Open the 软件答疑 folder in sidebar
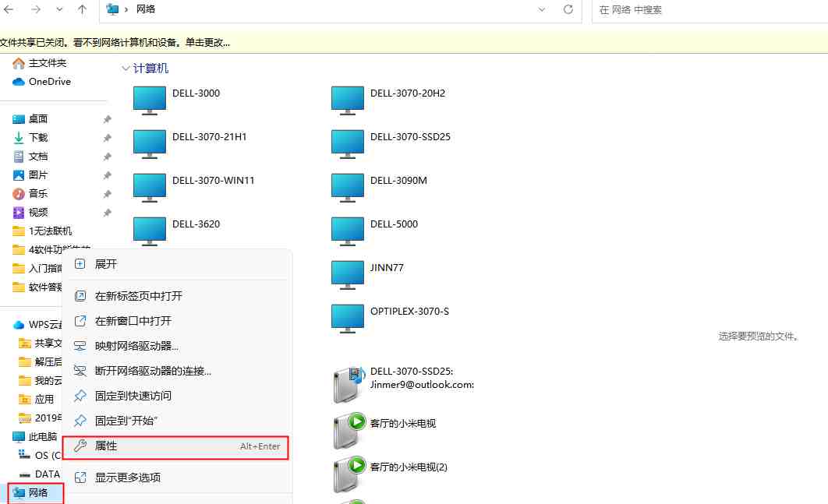 37,287
